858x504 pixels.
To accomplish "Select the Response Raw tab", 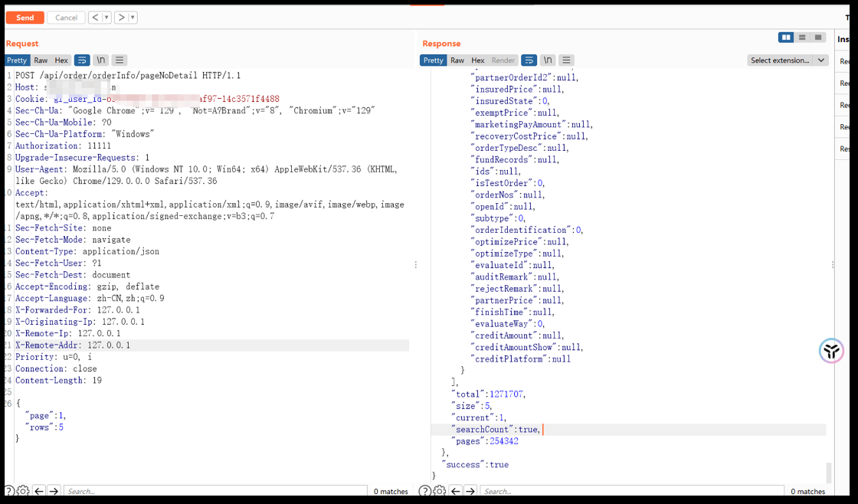I will click(x=457, y=61).
